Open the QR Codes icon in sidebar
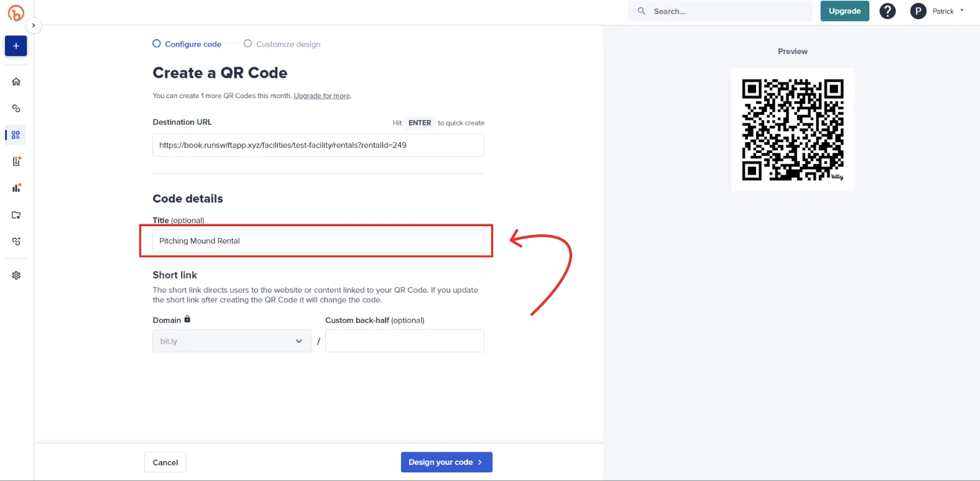This screenshot has height=481, width=980. 16,135
